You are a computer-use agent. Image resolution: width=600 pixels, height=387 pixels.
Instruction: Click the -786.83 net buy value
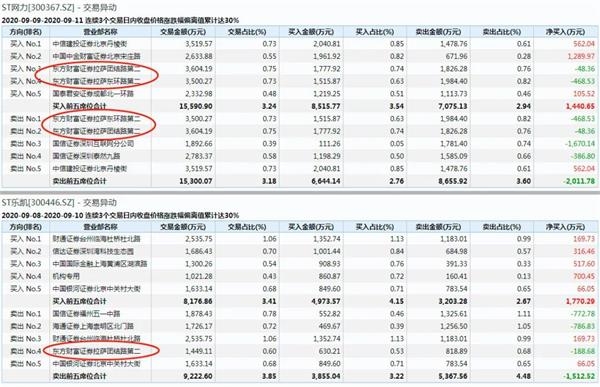[x=583, y=327]
